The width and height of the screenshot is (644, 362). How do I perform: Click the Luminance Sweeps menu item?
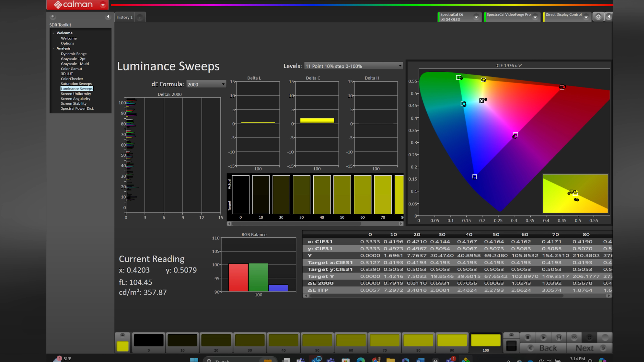[76, 88]
